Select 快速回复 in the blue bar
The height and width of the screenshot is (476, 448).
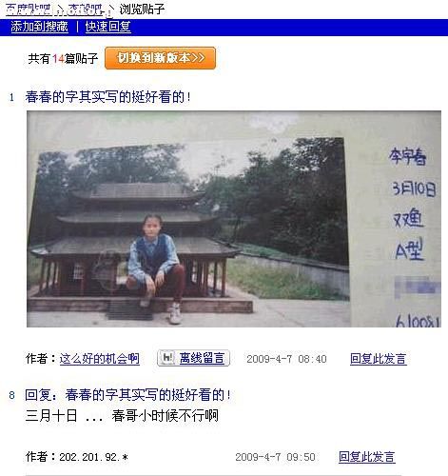tap(107, 27)
